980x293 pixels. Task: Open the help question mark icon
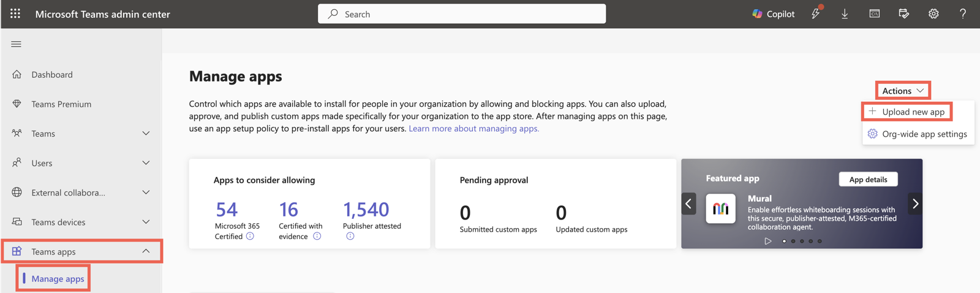point(963,13)
